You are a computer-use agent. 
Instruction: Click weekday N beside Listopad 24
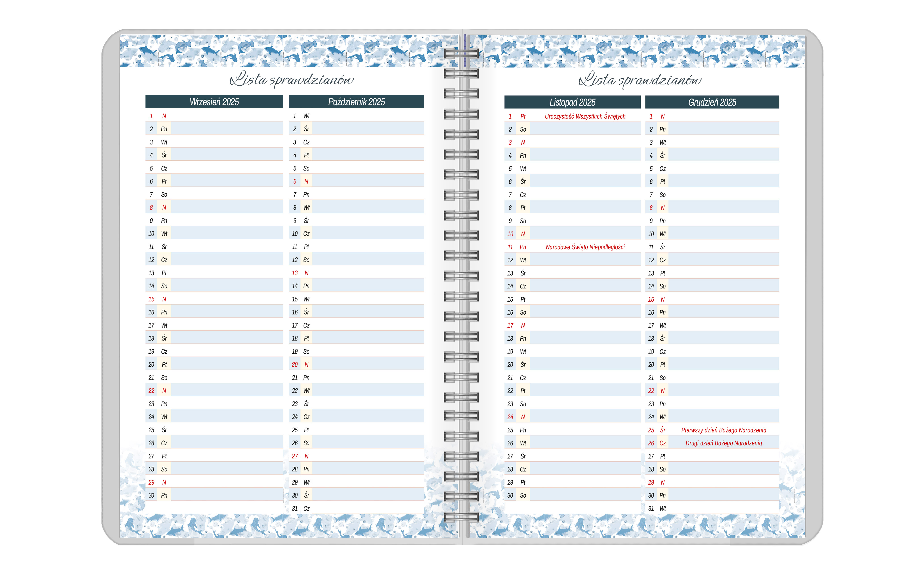tap(523, 417)
